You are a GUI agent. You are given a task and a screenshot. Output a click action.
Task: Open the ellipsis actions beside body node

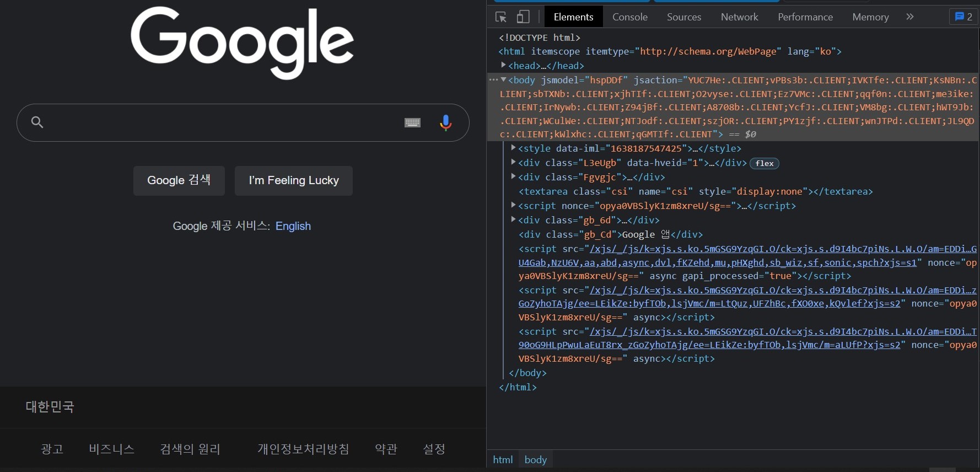coord(493,80)
